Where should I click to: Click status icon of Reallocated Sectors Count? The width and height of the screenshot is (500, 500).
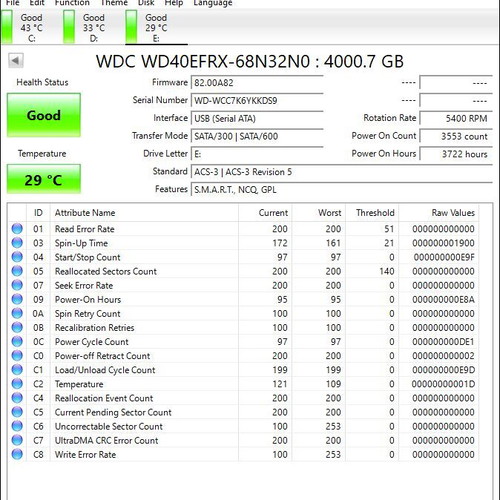17,271
